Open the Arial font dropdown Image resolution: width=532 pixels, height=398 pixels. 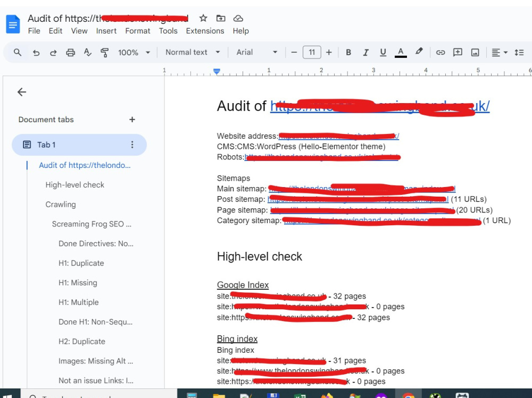[x=256, y=52]
